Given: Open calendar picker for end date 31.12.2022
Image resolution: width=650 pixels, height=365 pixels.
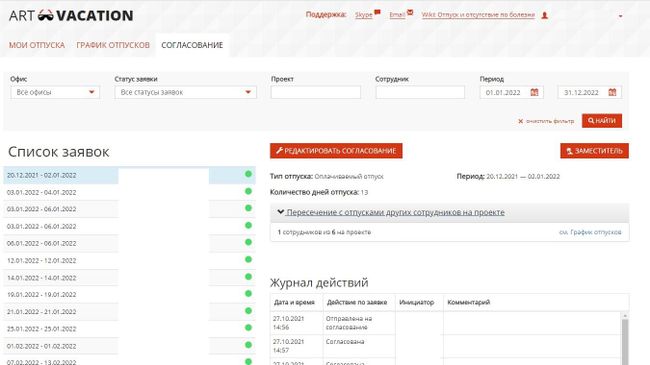Looking at the screenshot, I should click(x=612, y=92).
